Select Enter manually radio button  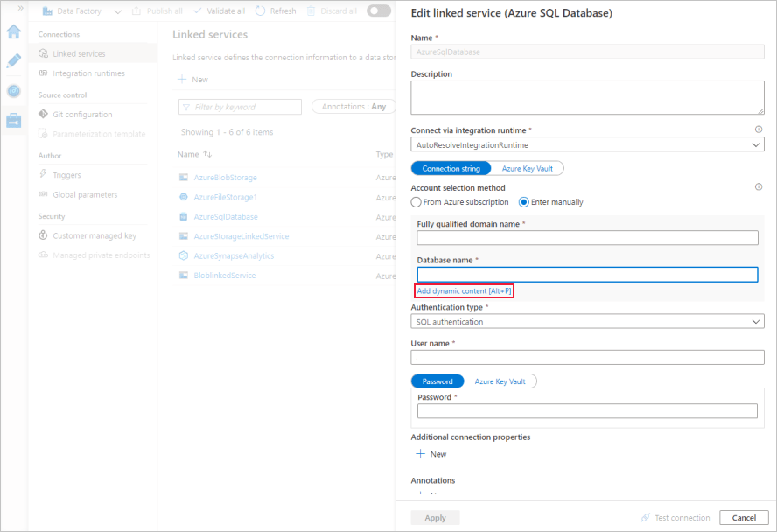click(524, 202)
